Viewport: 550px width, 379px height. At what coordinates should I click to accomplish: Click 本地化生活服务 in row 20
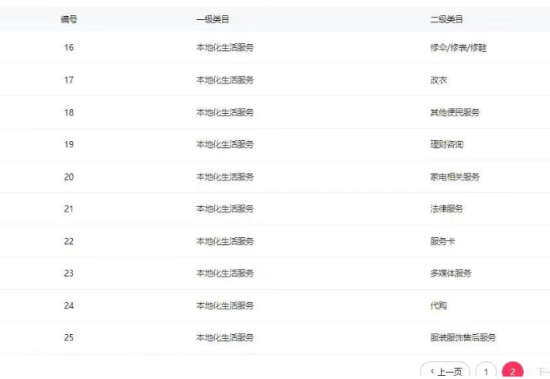click(x=225, y=177)
